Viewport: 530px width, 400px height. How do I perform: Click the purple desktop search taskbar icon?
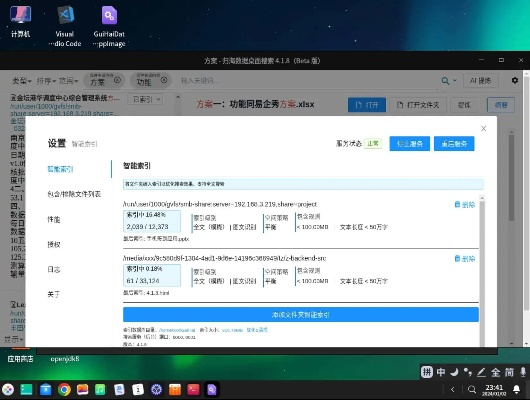click(x=212, y=390)
